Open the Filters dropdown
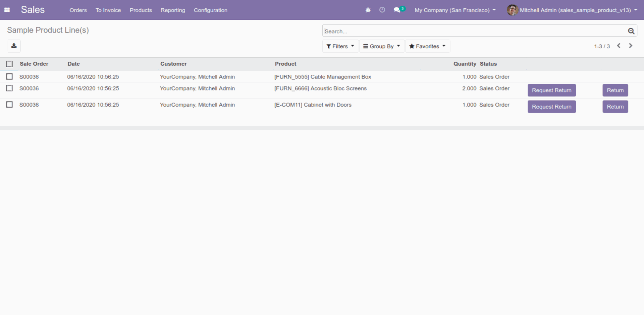This screenshot has width=644, height=315. click(340, 46)
